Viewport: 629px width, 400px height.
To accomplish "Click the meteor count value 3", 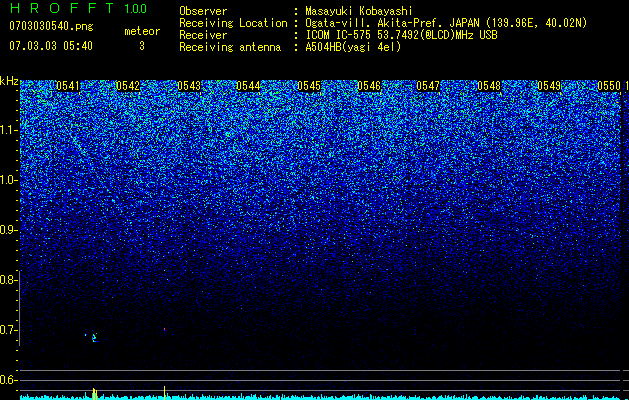I will 142,46.
